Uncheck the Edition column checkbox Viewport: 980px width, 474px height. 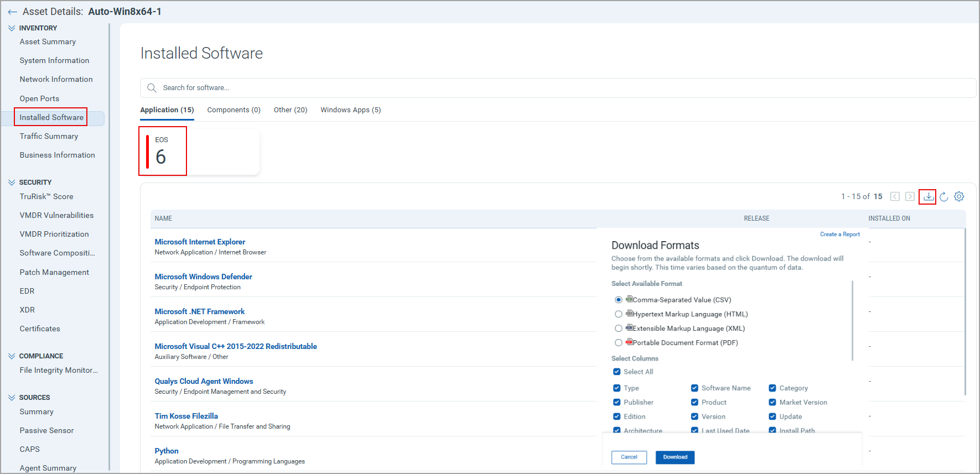[x=616, y=417]
